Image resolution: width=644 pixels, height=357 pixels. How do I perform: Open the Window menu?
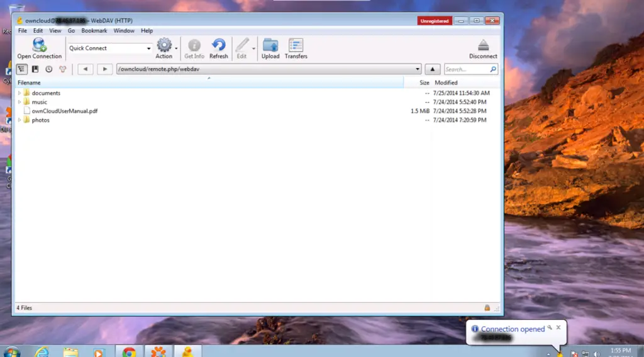tap(124, 30)
